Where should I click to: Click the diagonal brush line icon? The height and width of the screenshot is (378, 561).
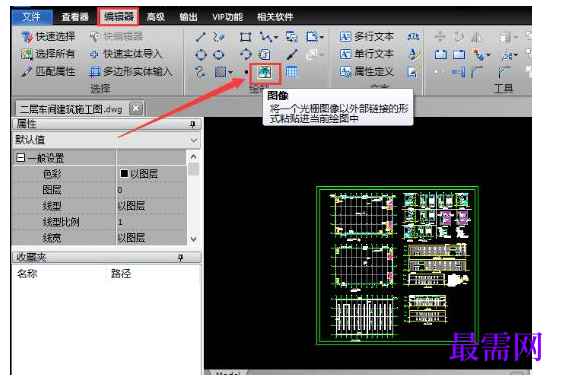pyautogui.click(x=292, y=55)
